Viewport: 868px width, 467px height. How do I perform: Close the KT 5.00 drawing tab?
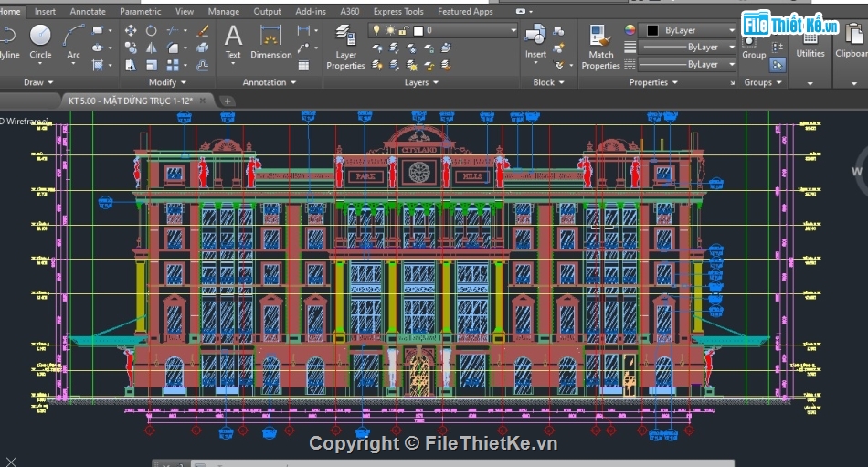click(203, 101)
